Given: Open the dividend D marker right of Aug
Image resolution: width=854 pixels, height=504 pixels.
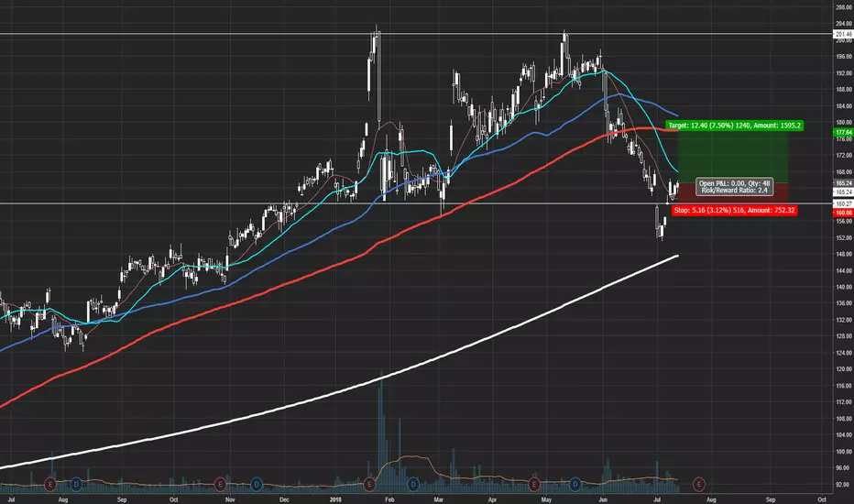Looking at the screenshot, I should [x=76, y=484].
